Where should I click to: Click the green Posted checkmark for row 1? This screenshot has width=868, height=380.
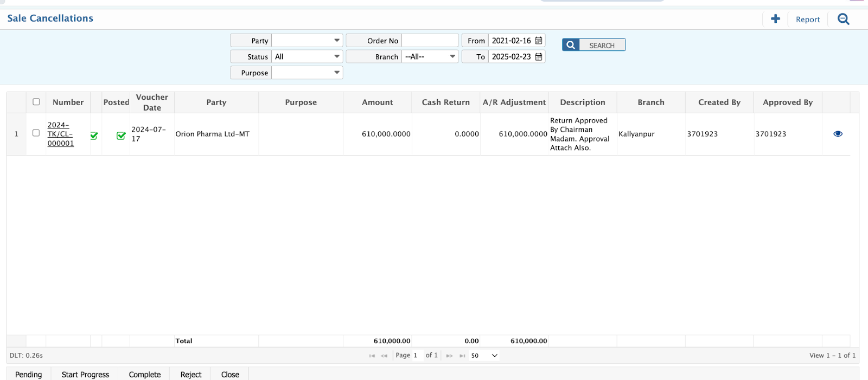121,136
